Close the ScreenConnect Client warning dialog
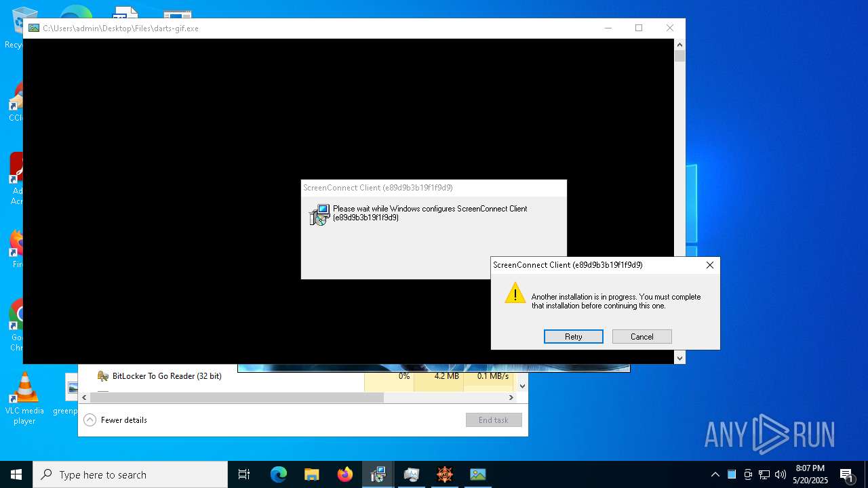The height and width of the screenshot is (488, 868). (x=709, y=265)
